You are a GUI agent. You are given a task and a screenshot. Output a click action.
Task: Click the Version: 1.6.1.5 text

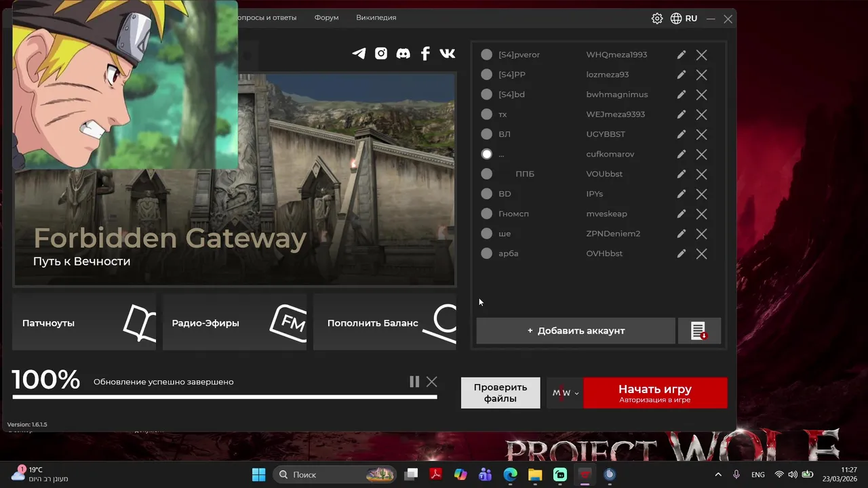(x=27, y=424)
